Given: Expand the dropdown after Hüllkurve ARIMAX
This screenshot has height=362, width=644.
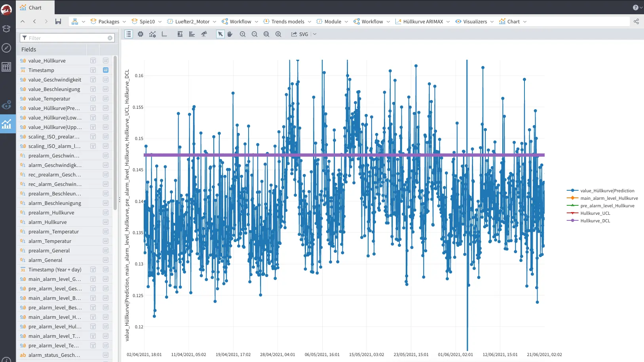Looking at the screenshot, I should click(x=448, y=22).
